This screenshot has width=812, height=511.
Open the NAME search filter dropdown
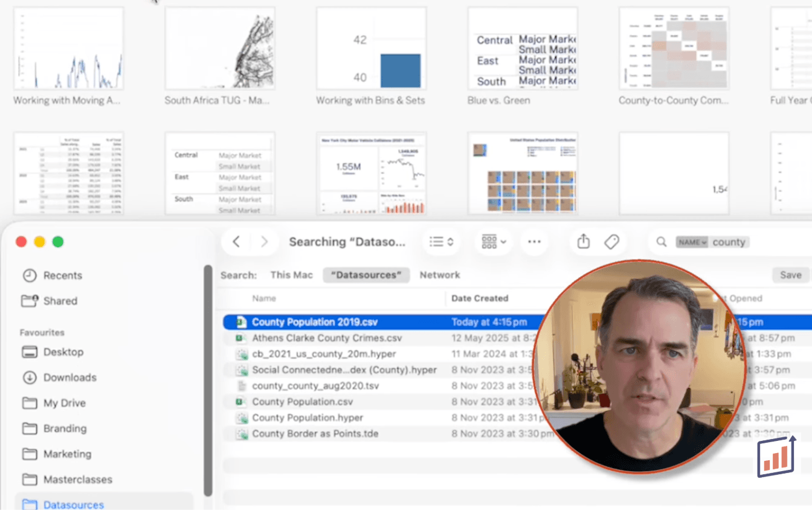[x=691, y=242]
